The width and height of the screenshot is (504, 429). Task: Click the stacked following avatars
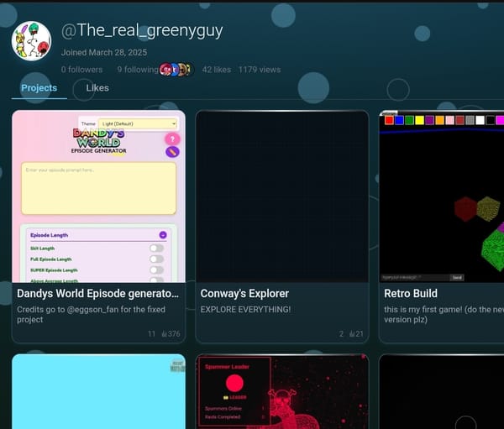(176, 69)
